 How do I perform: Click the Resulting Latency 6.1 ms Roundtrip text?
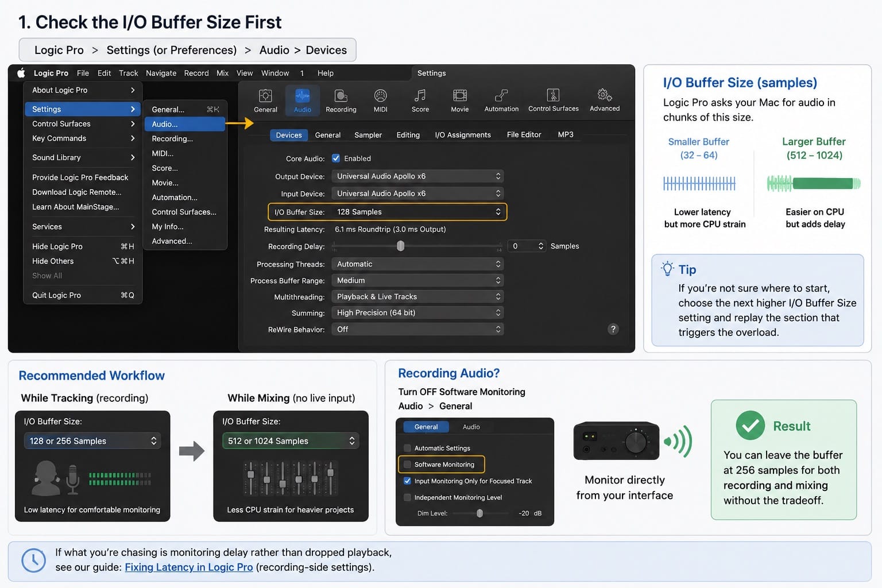390,229
